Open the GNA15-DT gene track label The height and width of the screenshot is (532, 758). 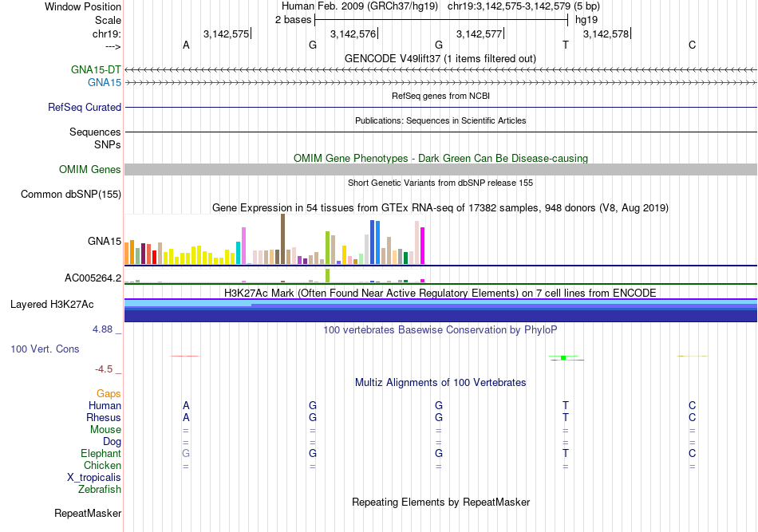click(96, 69)
